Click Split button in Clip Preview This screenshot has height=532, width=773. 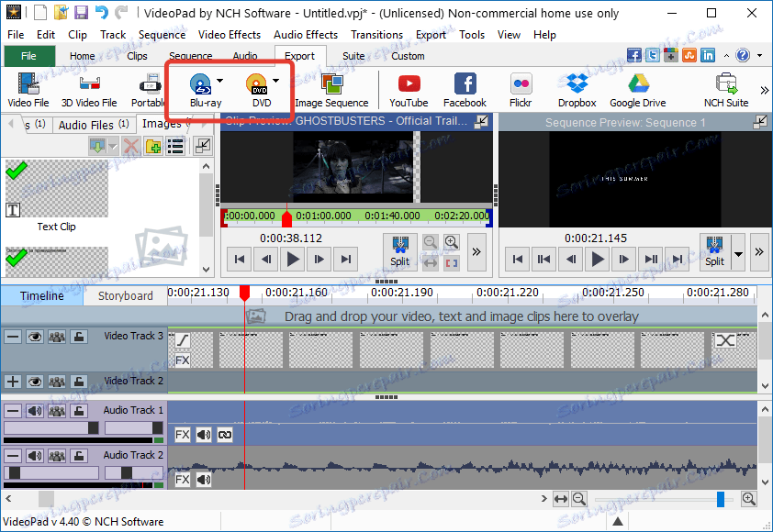[x=399, y=250]
